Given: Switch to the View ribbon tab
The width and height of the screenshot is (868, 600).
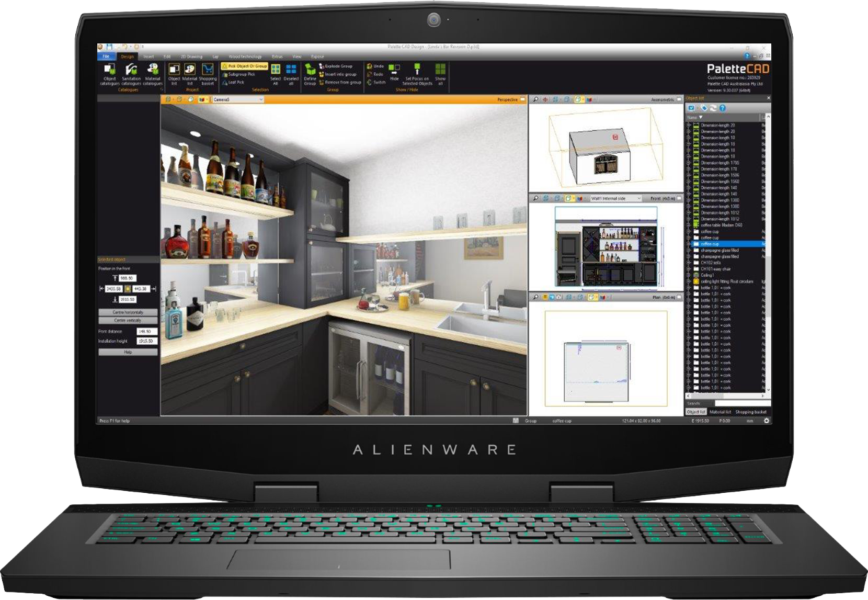Looking at the screenshot, I should (x=296, y=56).
